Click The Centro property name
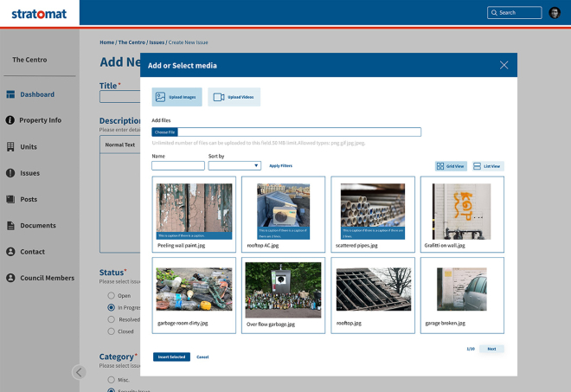571x392 pixels. click(x=29, y=60)
